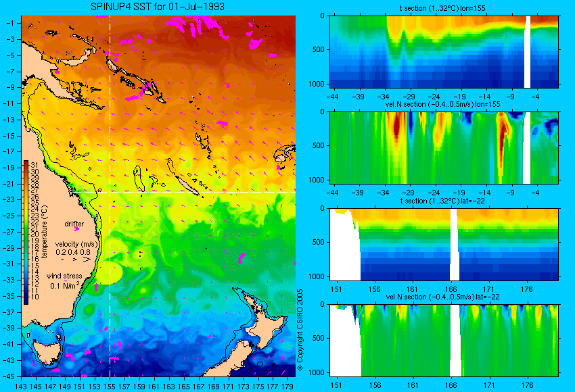Click the SST map longitude tick "143"
This screenshot has height=392, width=575.
coord(21,386)
